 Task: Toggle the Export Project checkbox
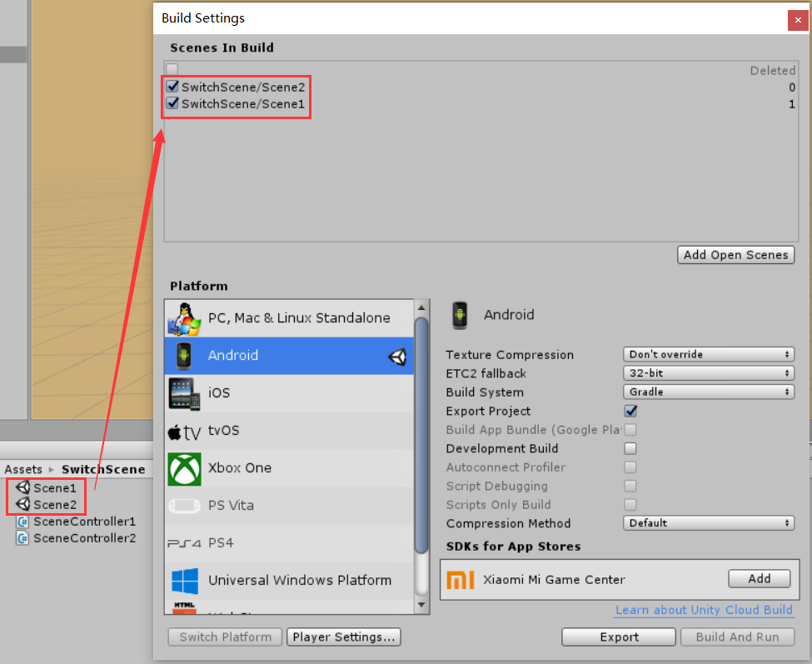tap(630, 412)
